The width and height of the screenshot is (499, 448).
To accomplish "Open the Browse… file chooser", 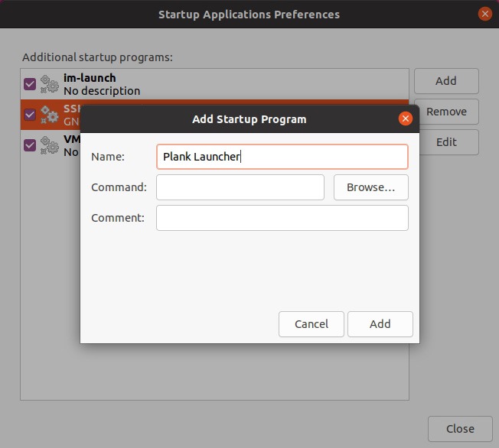I will click(x=370, y=187).
